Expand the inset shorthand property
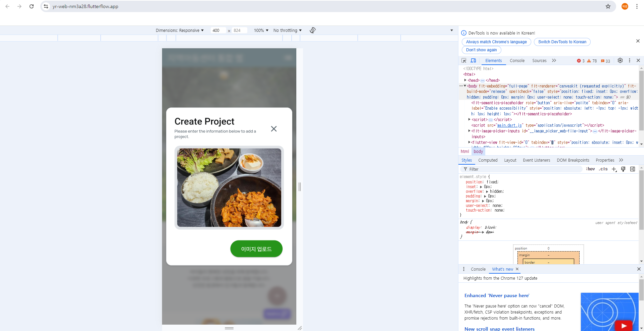This screenshot has width=644, height=331. point(481,187)
